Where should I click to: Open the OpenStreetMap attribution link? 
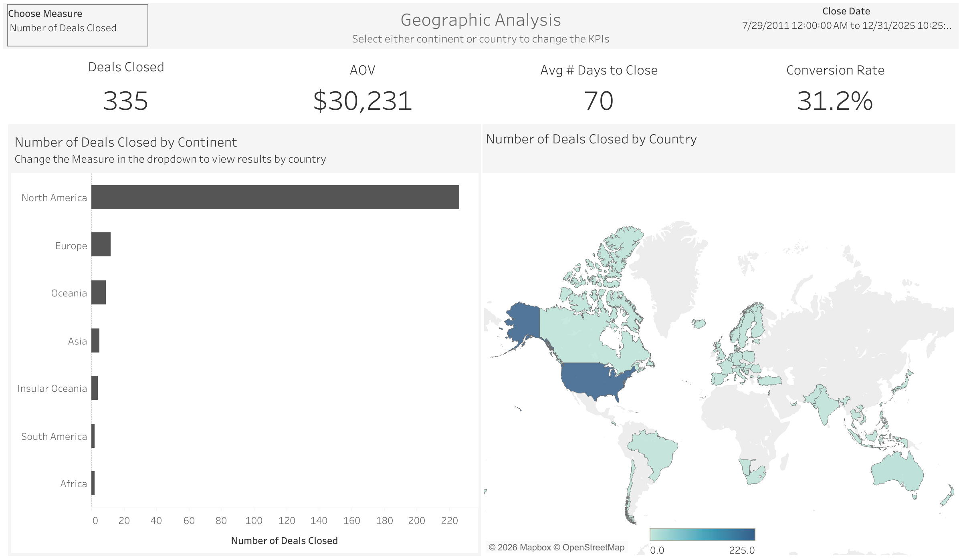point(589,547)
